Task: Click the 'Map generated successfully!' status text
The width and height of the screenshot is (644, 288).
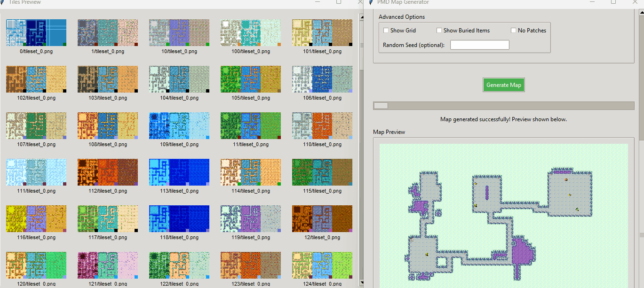Action: click(503, 119)
